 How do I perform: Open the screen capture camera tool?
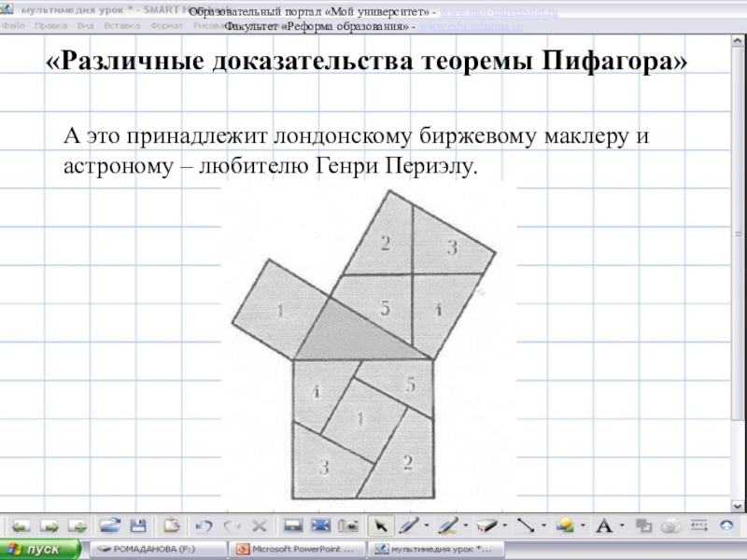pos(348,525)
